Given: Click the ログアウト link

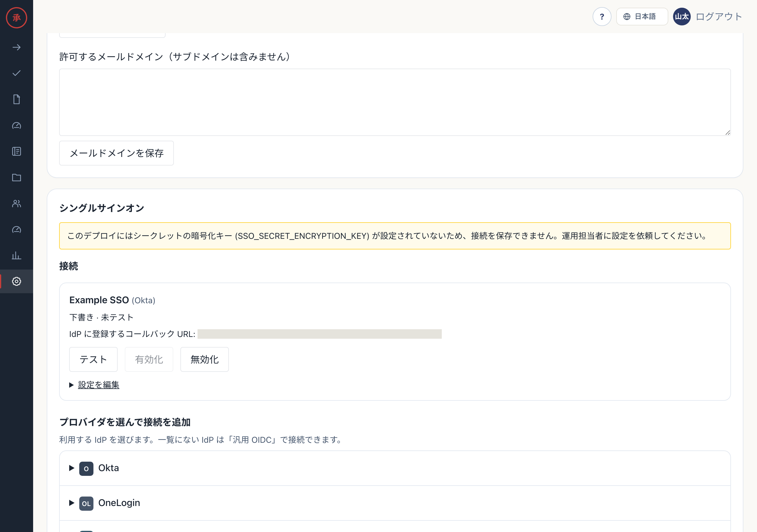Looking at the screenshot, I should (719, 17).
